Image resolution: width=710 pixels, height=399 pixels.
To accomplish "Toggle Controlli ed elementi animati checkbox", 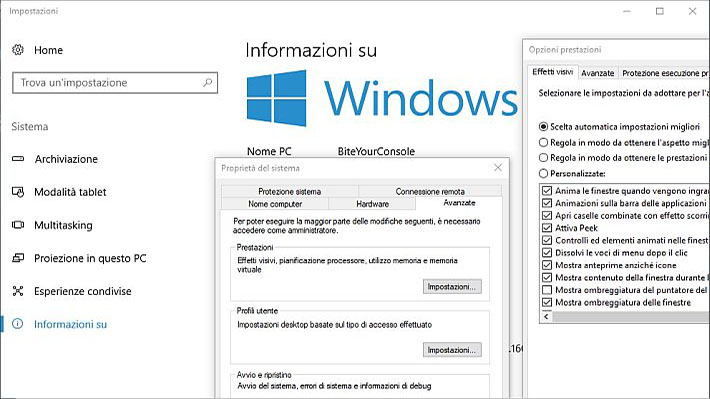I will pyautogui.click(x=547, y=240).
